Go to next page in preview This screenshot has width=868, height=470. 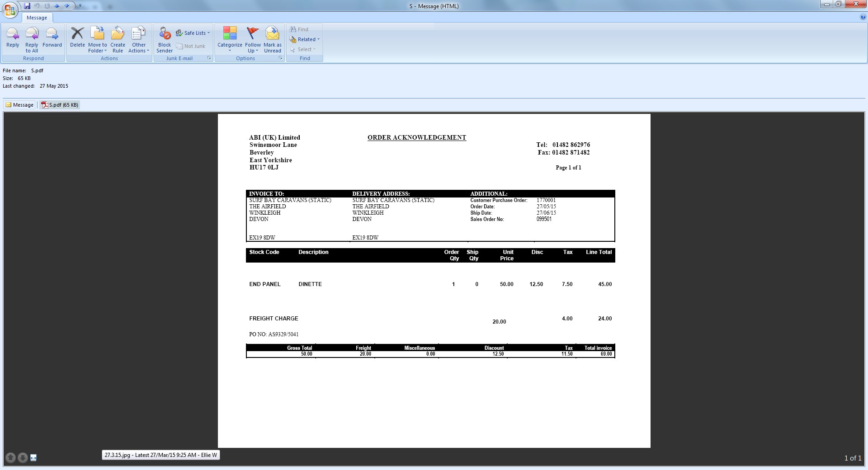(x=22, y=458)
